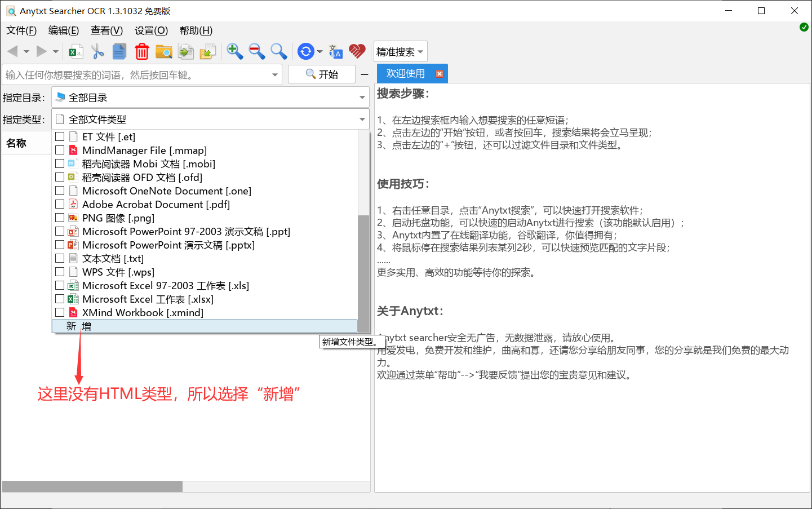This screenshot has height=509, width=812.
Task: Click the blue refresh index icon
Action: [x=305, y=51]
